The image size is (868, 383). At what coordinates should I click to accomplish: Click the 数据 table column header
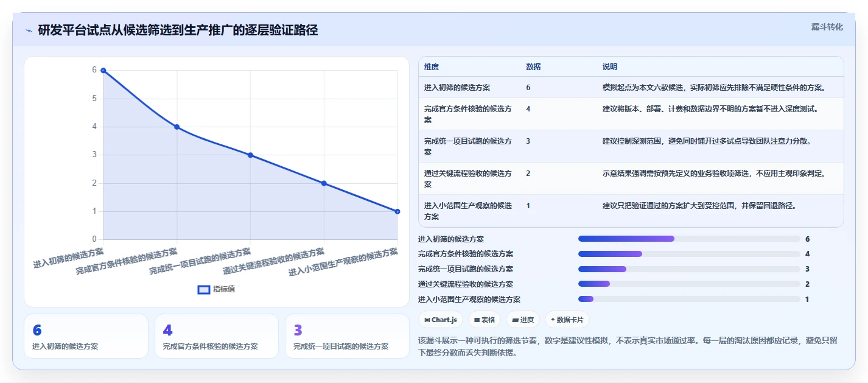click(x=533, y=67)
